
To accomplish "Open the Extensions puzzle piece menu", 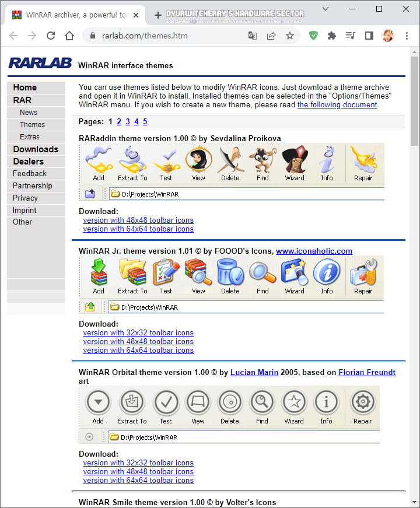I will click(332, 36).
